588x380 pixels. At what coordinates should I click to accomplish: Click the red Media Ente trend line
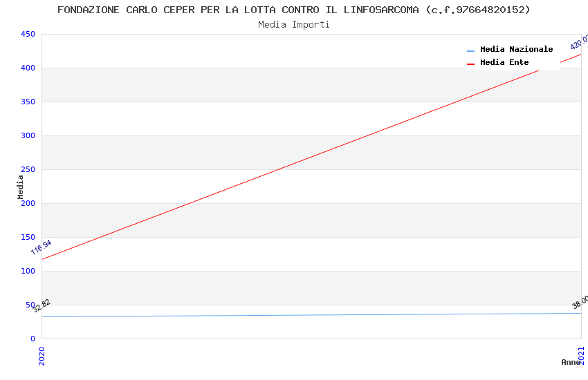311,157
